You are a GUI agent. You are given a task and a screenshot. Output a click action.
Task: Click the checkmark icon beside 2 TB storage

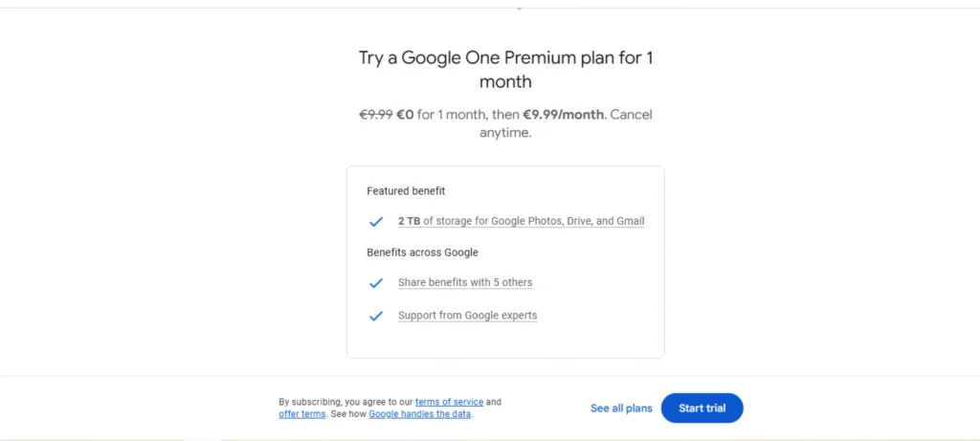pyautogui.click(x=376, y=222)
